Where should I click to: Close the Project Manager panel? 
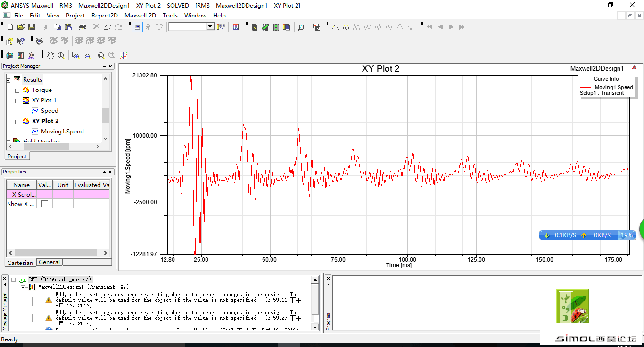tap(111, 66)
